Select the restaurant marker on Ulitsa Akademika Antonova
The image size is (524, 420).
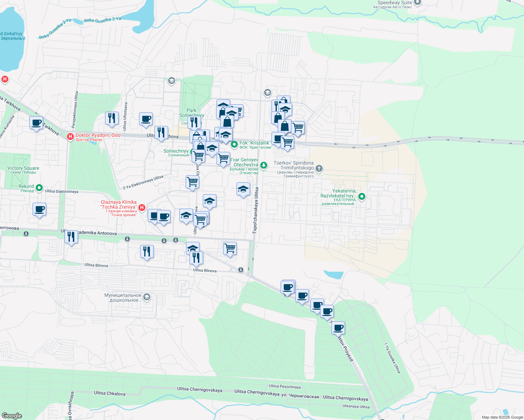pos(71,237)
